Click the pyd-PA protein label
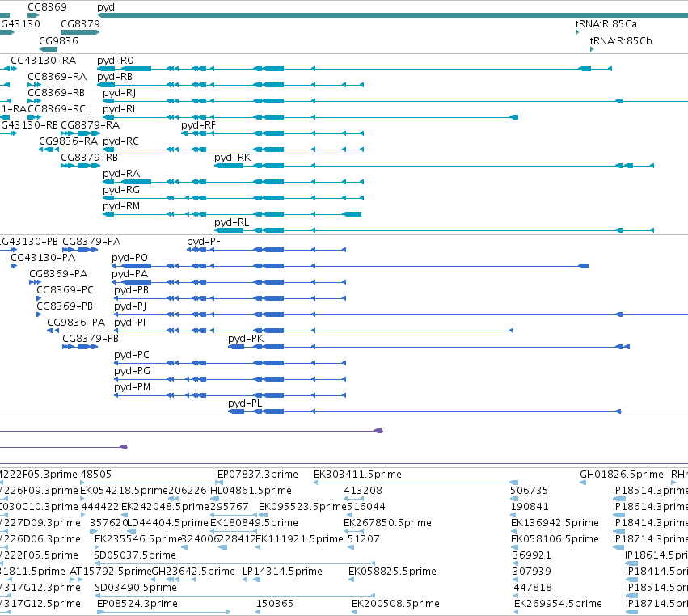Viewport: 688px width, 616px height. [129, 274]
